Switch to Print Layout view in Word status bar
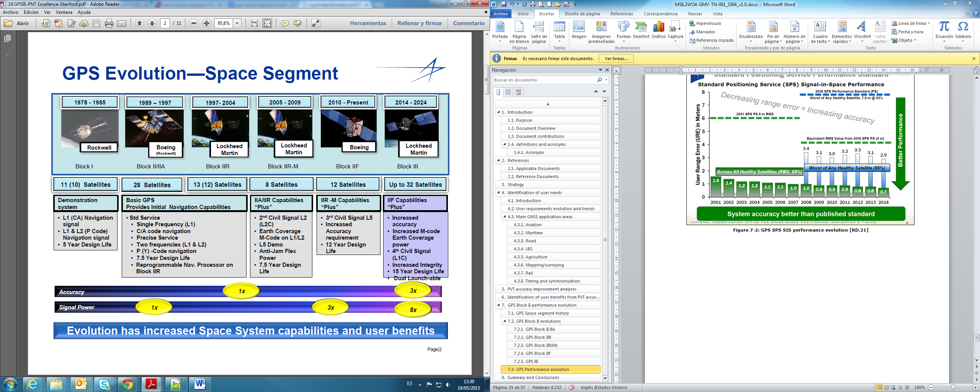 (x=879, y=387)
